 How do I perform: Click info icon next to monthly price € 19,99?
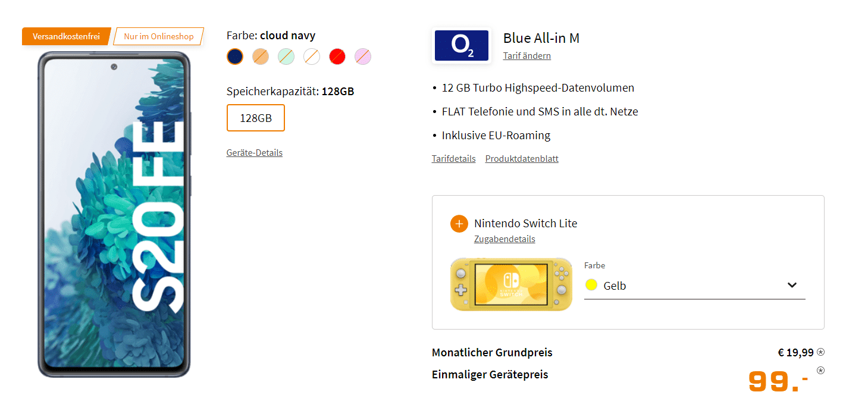pos(821,352)
